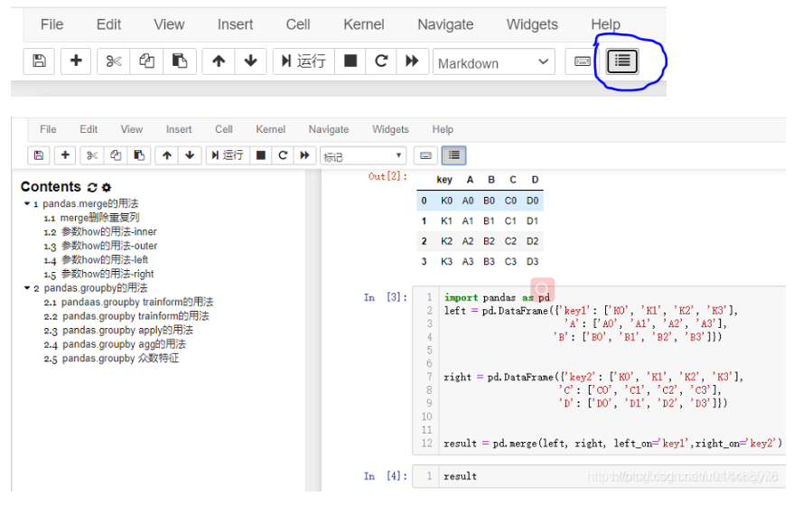Image resolution: width=812 pixels, height=515 pixels.
Task: Open the Widgets menu in top menubar
Action: tap(531, 24)
